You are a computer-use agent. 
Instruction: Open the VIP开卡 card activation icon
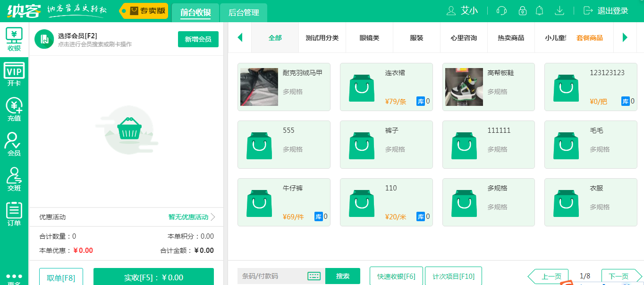tap(14, 73)
